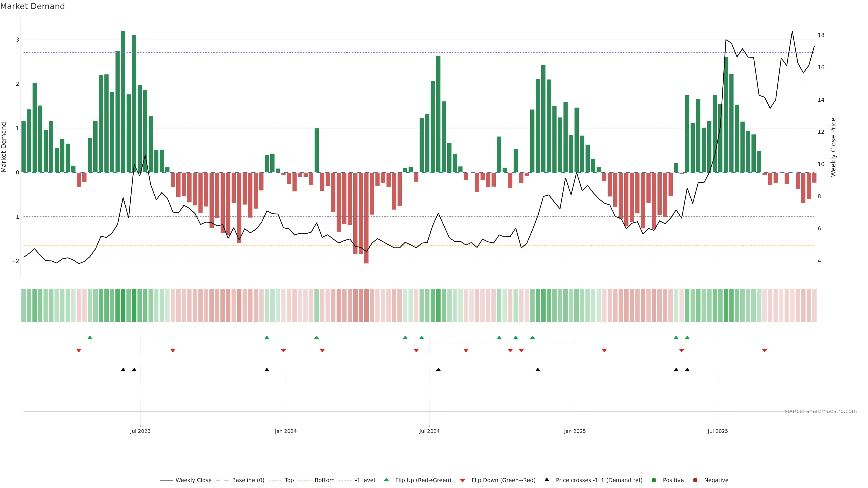Click the source: sharemaestro.com text
Image resolution: width=868 pixels, height=488 pixels.
click(x=821, y=411)
